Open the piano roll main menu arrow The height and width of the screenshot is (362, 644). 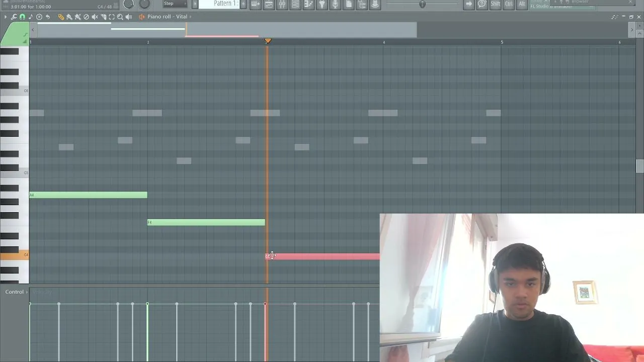coord(6,17)
